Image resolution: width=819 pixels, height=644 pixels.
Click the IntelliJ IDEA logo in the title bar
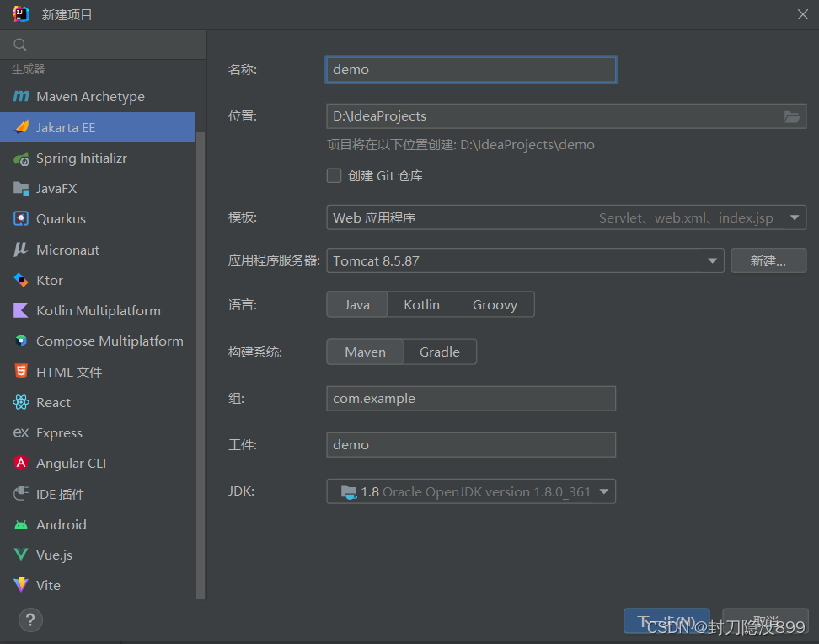(21, 14)
